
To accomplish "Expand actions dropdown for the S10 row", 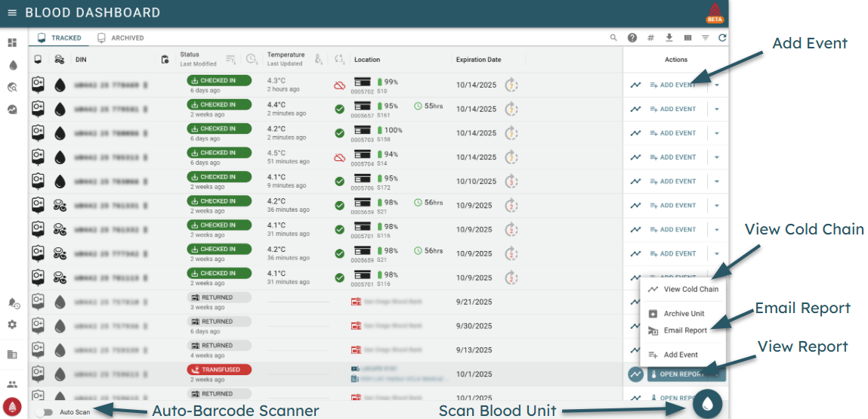I will [x=717, y=85].
